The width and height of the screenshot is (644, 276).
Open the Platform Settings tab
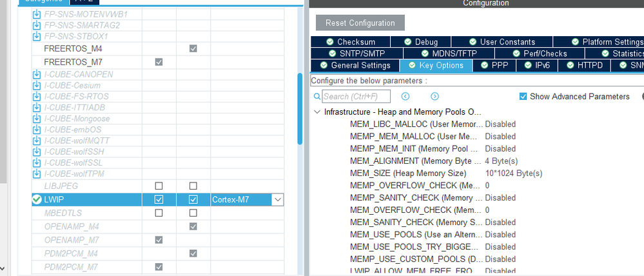(598, 42)
